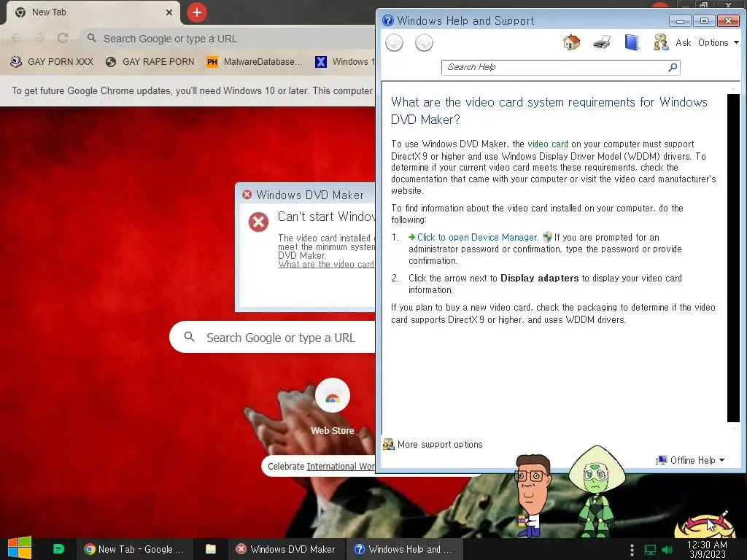Image resolution: width=747 pixels, height=560 pixels.
Task: Run search with magnifier in Help
Action: pos(673,67)
